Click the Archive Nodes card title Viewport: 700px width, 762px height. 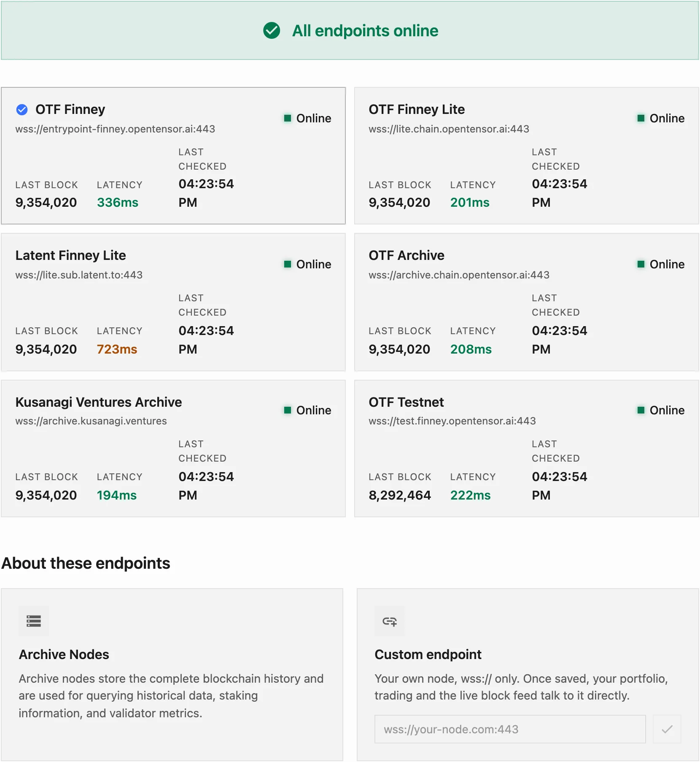point(64,654)
